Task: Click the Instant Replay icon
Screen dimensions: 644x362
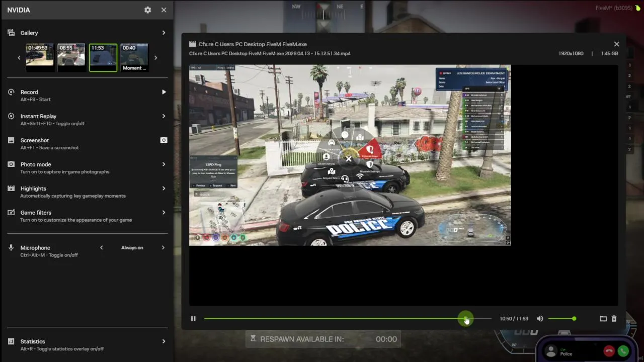Action: point(11,116)
